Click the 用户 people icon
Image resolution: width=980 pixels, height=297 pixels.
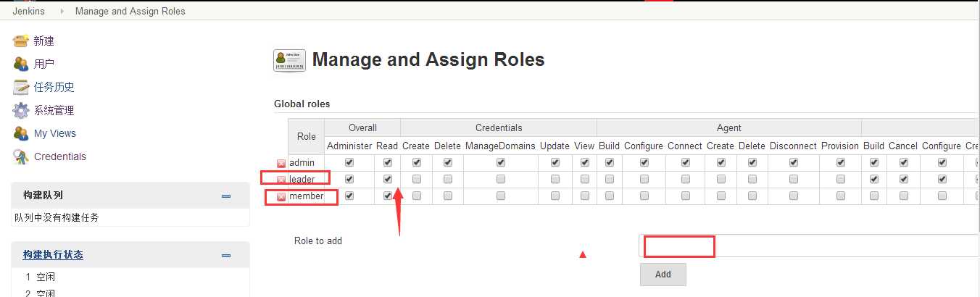21,64
